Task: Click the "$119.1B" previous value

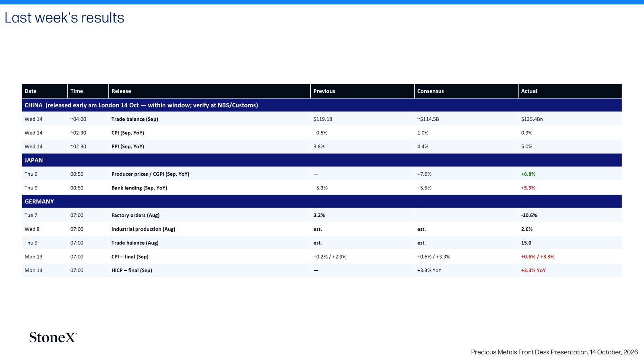Action: [323, 119]
